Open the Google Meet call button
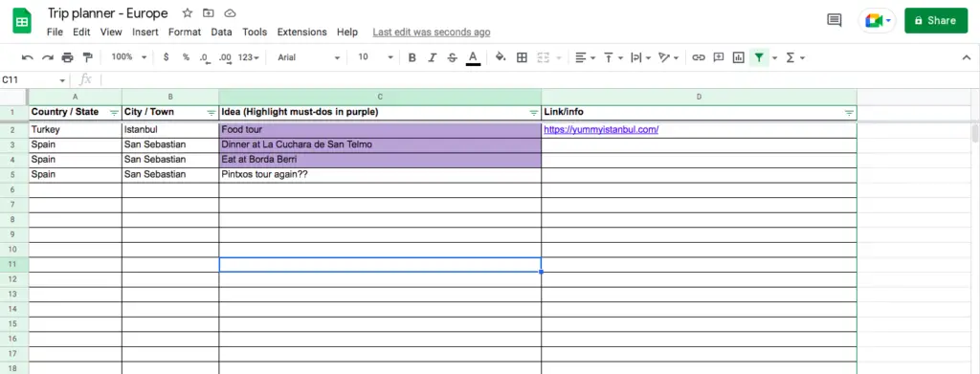980x374 pixels. [x=878, y=21]
